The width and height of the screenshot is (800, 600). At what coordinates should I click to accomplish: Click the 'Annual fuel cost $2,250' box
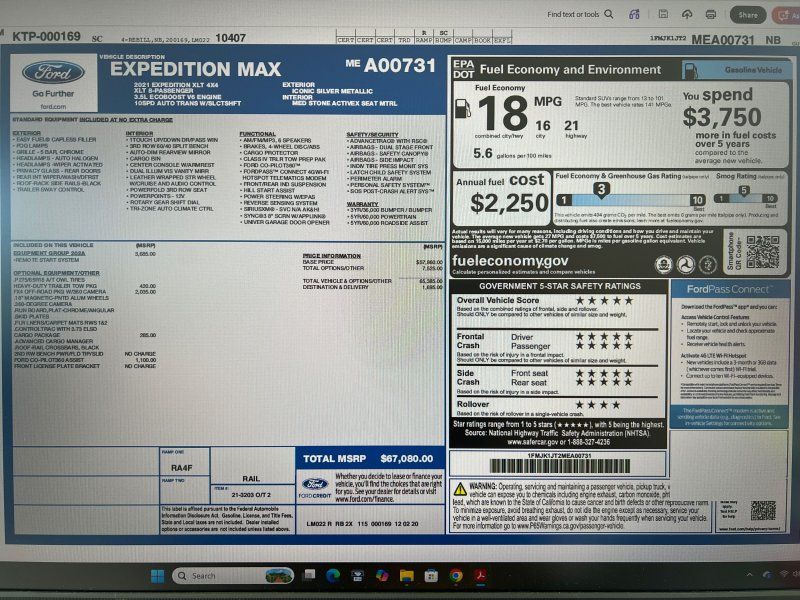pos(502,198)
